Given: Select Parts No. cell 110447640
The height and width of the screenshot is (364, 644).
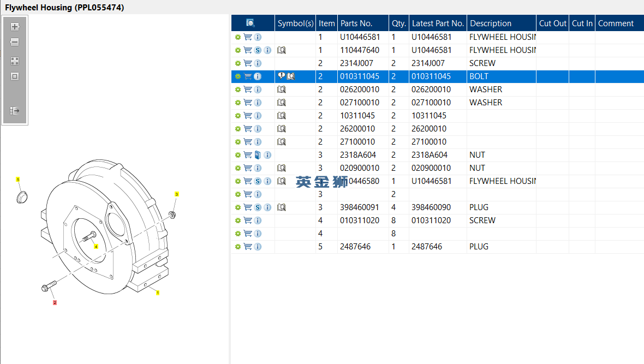Looking at the screenshot, I should click(x=363, y=50).
